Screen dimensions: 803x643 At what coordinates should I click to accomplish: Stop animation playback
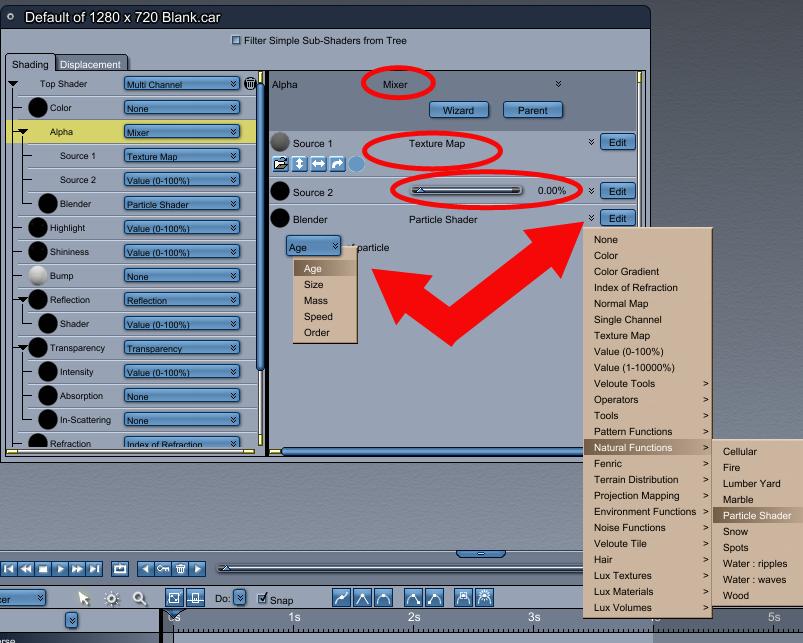[x=43, y=569]
